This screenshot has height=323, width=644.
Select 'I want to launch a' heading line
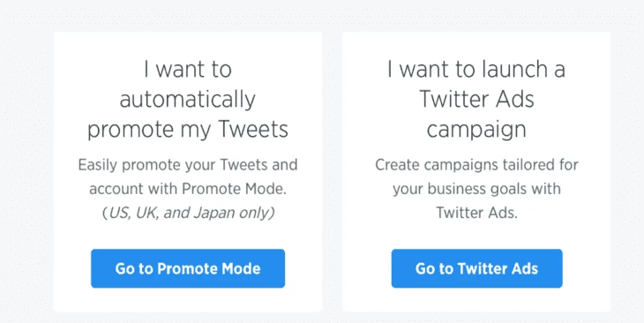476,69
